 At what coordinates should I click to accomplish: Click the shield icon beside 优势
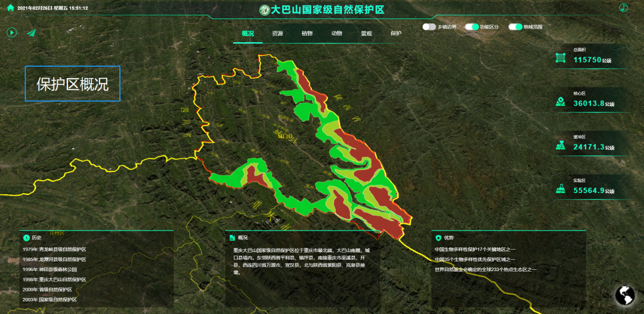(x=438, y=237)
